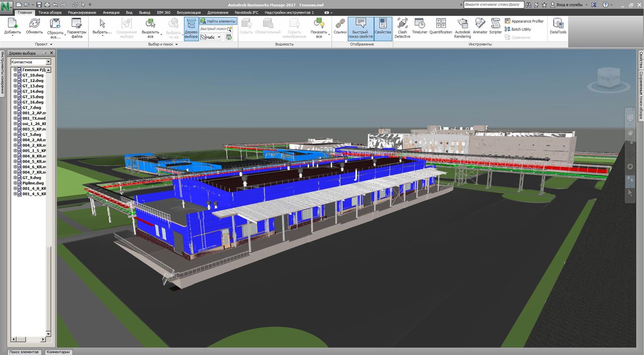Launch Batch Utility
Image resolution: width=644 pixels, height=355 pixels.
(x=518, y=29)
